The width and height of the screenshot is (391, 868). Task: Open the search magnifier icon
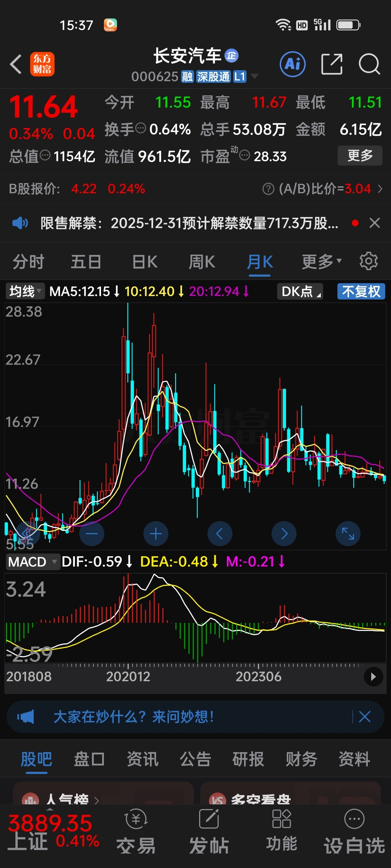(x=369, y=64)
